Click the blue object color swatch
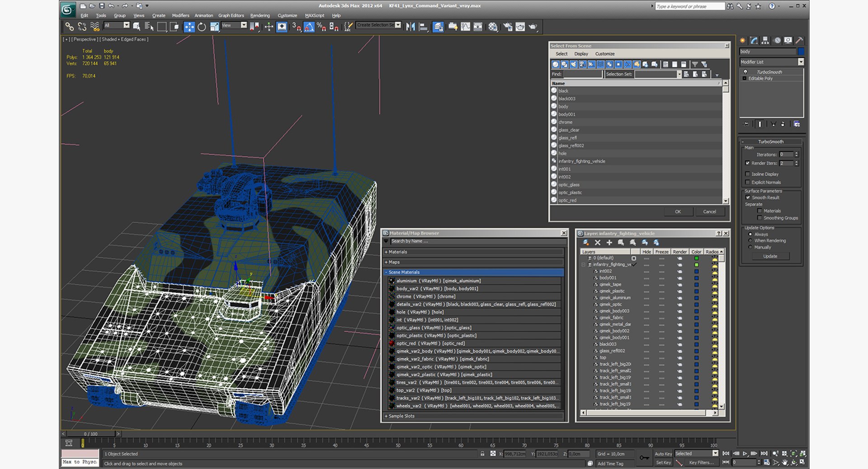 [801, 52]
